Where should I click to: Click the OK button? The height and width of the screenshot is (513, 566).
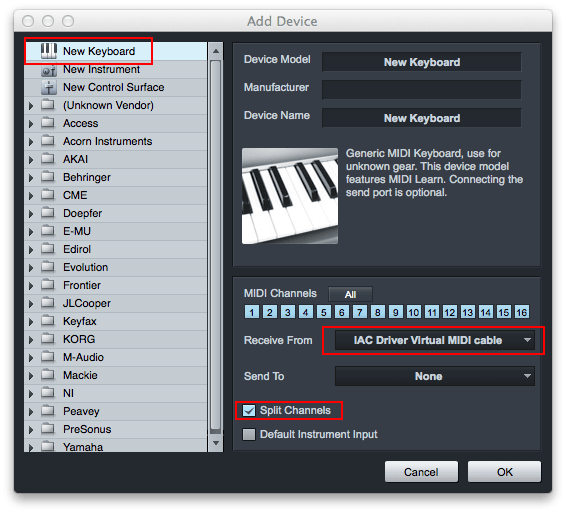[504, 472]
